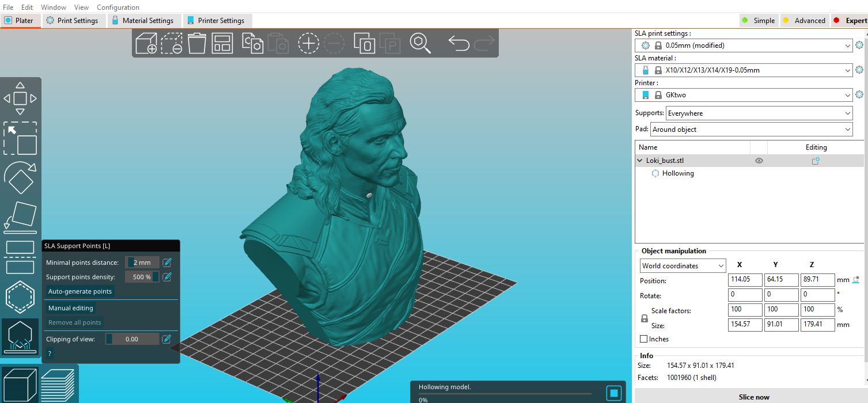
Task: Open the Window menu
Action: point(54,7)
